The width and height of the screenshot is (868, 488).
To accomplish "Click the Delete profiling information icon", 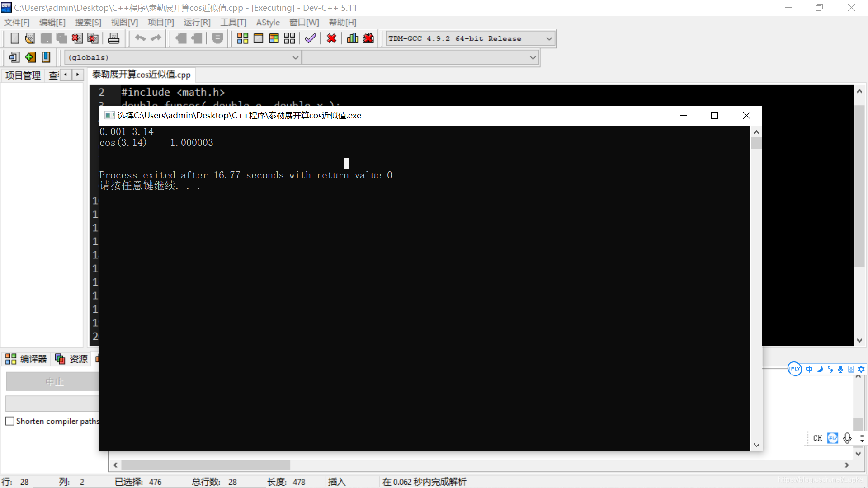I will pyautogui.click(x=368, y=38).
